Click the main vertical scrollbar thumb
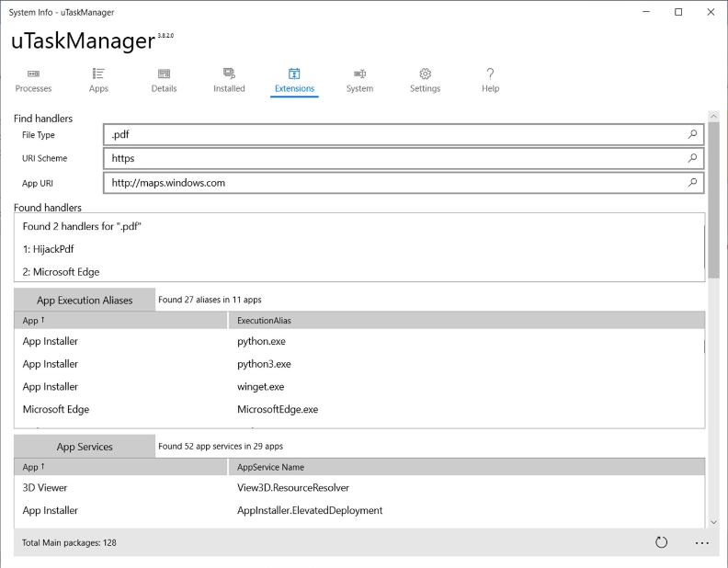Screen dimensions: 728x568 (x=713, y=202)
